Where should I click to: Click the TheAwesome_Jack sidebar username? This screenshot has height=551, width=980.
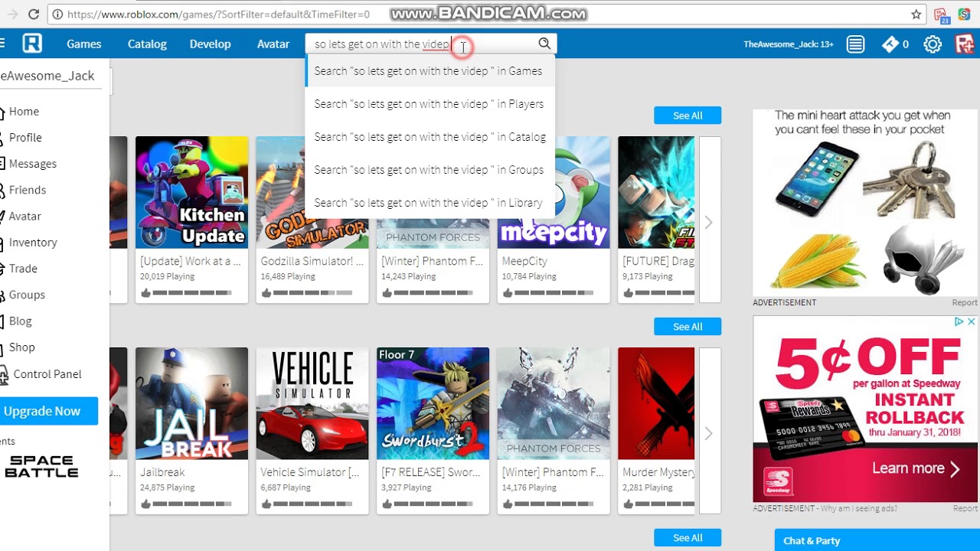tap(47, 75)
